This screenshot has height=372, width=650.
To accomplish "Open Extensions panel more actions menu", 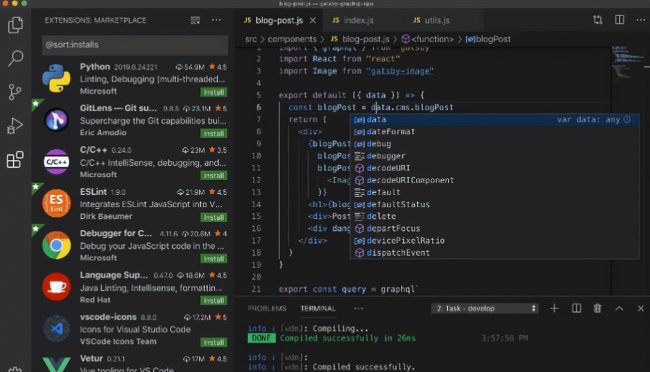I will click(x=216, y=20).
